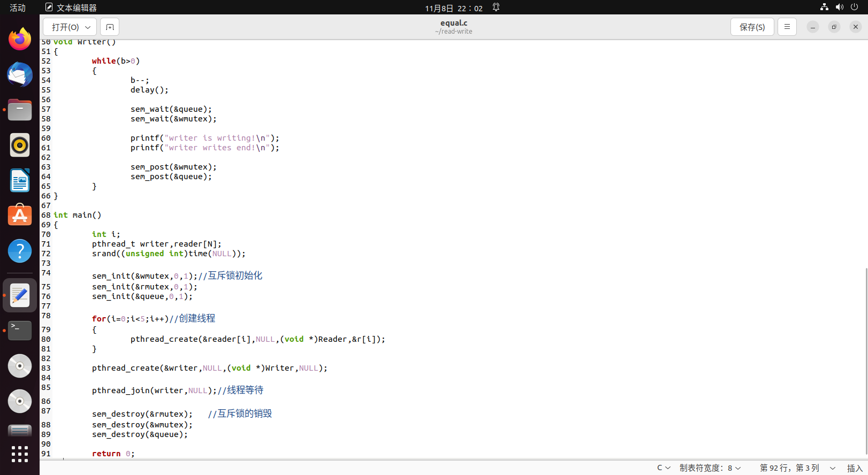868x475 pixels.
Task: Click the 'sem_post(&wmutex);' line
Action: tap(173, 167)
